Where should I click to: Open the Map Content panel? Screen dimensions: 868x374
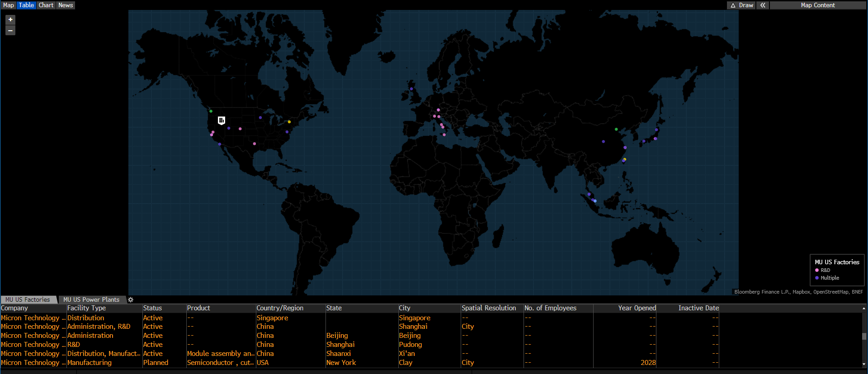click(x=817, y=5)
